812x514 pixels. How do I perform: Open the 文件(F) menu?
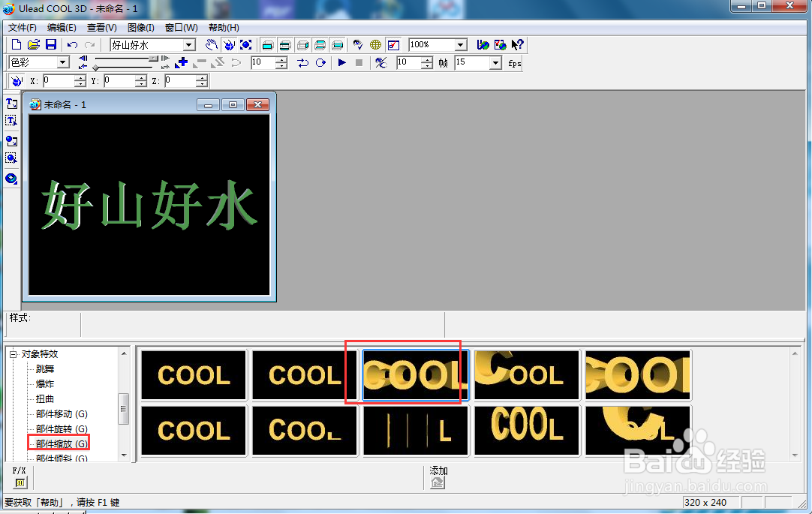point(23,28)
